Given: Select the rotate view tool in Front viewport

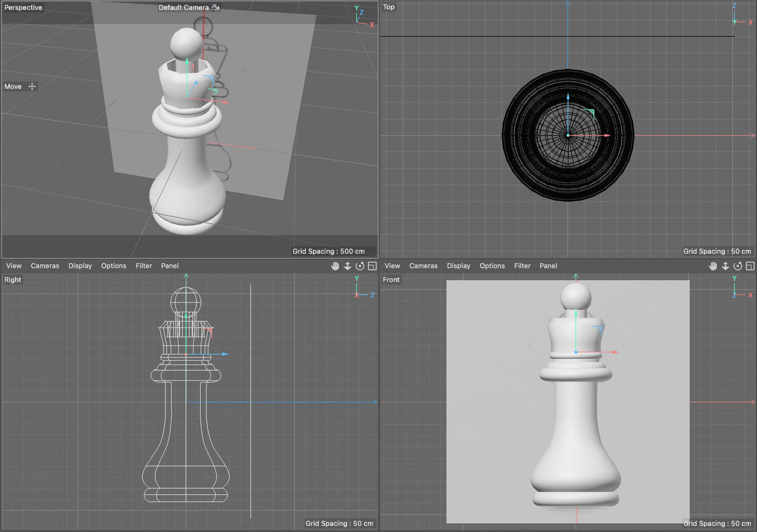Looking at the screenshot, I should click(738, 265).
